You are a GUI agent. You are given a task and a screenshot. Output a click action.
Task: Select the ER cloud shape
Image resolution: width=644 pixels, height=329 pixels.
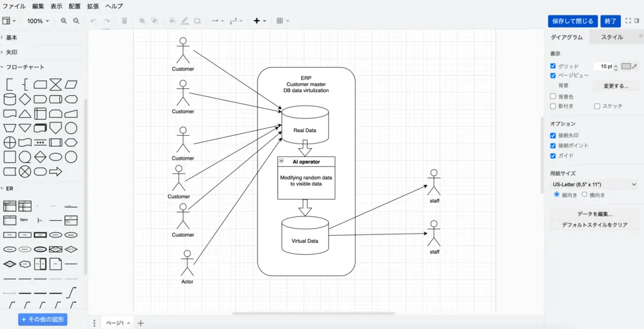click(x=25, y=264)
